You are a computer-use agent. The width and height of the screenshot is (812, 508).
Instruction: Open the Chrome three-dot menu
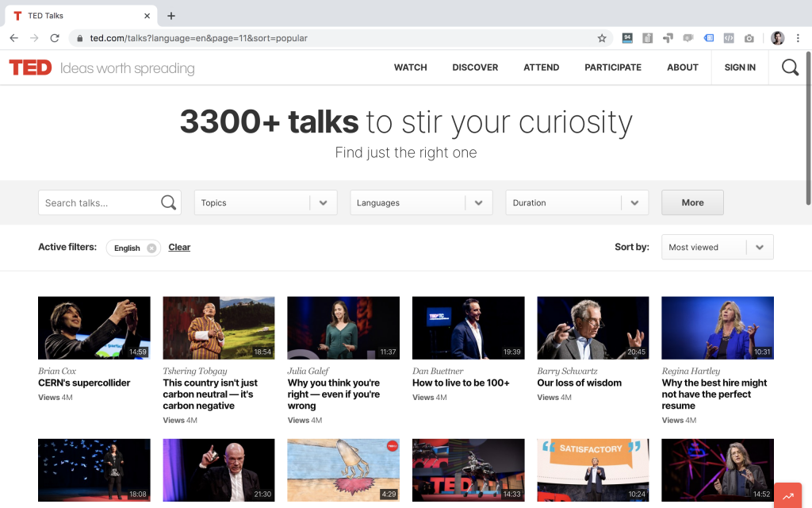(798, 38)
